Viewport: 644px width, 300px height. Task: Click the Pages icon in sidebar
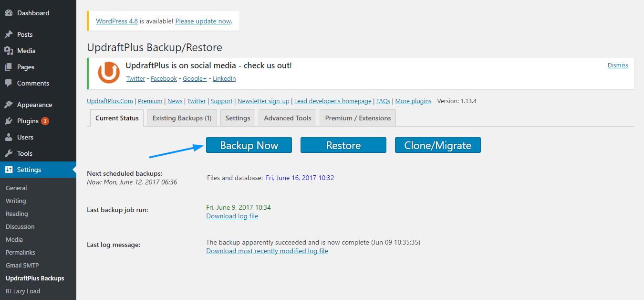click(x=9, y=67)
